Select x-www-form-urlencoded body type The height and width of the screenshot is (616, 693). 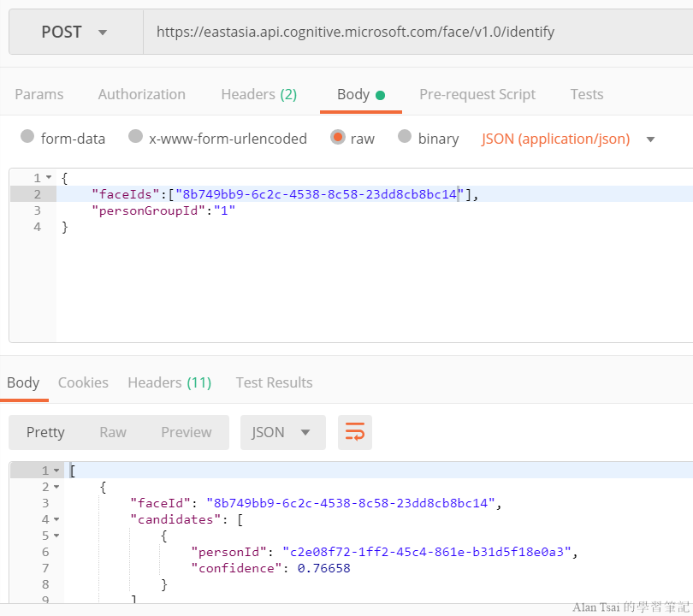(x=135, y=137)
